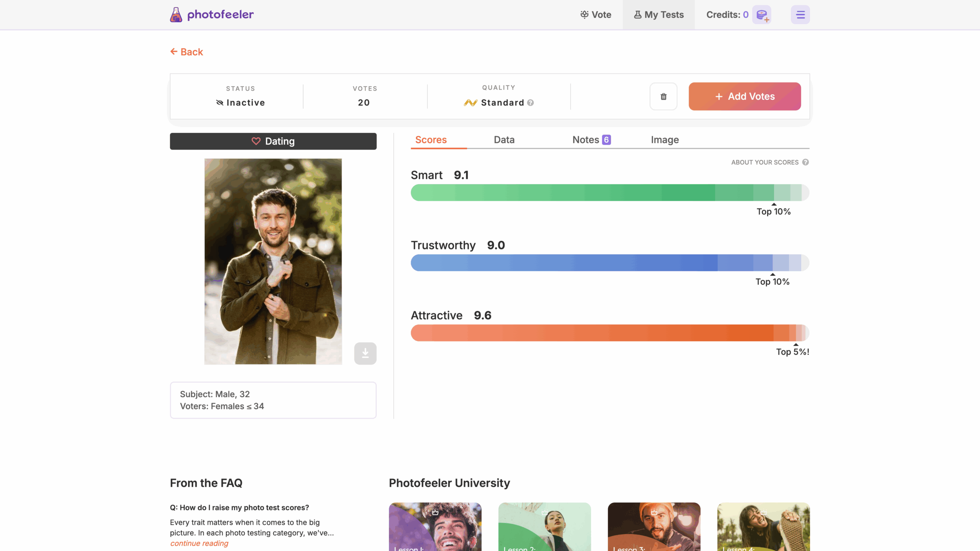Click the continue reading link
The image size is (980, 551).
coord(199,543)
